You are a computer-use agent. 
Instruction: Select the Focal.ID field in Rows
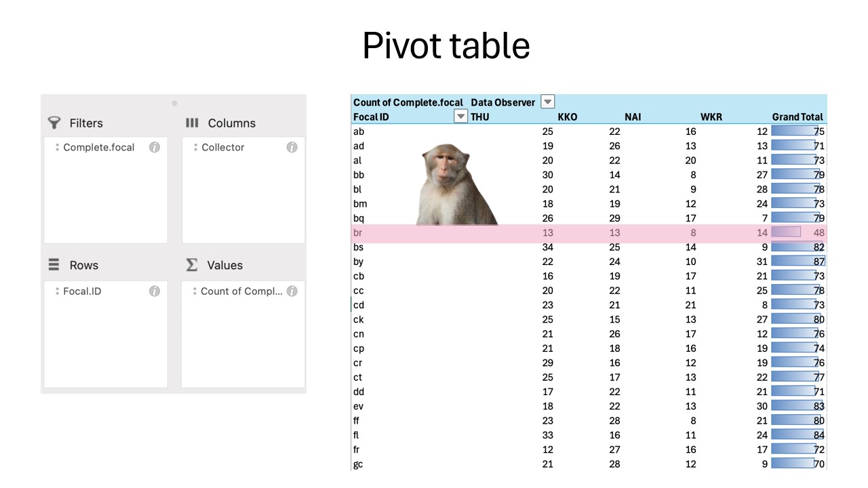coord(82,291)
